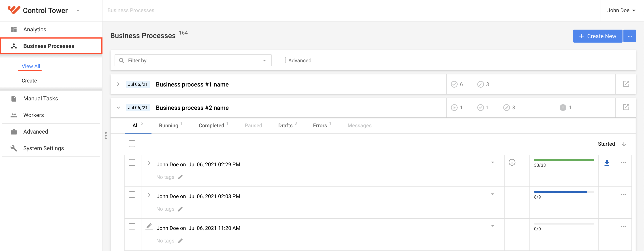Open Business process #1 in new window icon
The image size is (644, 251).
(x=626, y=84)
